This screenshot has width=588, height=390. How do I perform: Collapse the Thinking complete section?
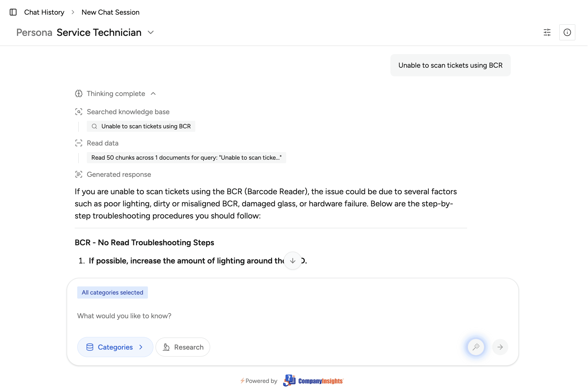(153, 94)
